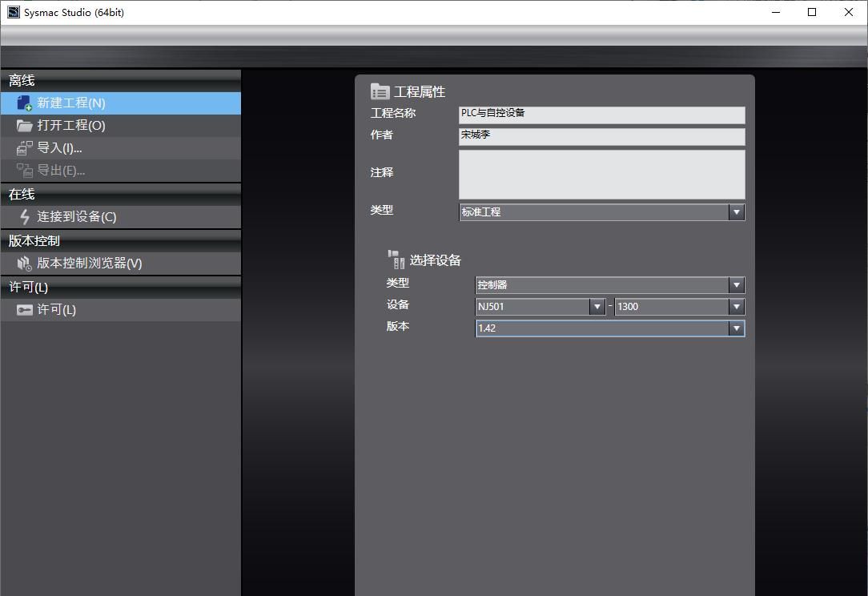This screenshot has width=868, height=596.
Task: Open 许可(L) entry under license section
Action: 121,310
